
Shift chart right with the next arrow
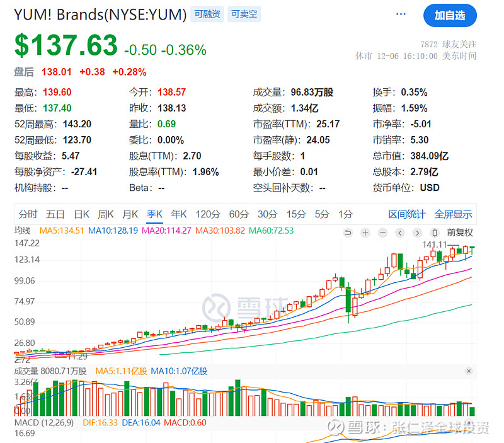417,233
